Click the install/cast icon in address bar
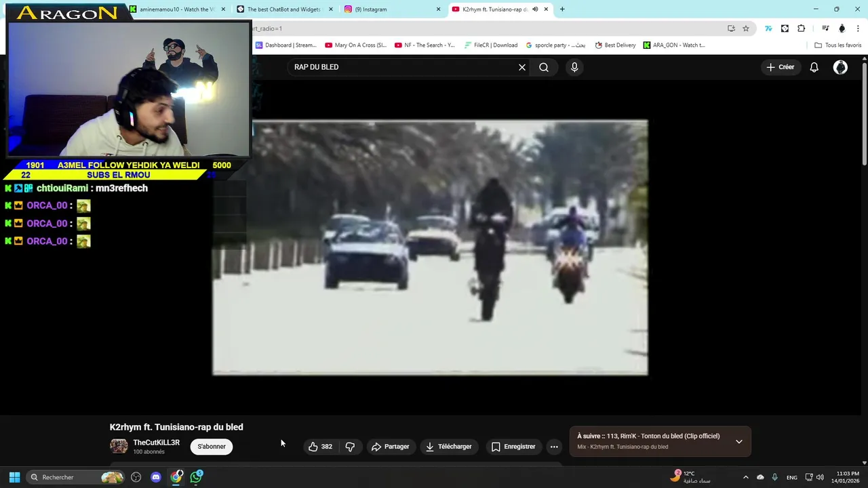 tap(731, 28)
